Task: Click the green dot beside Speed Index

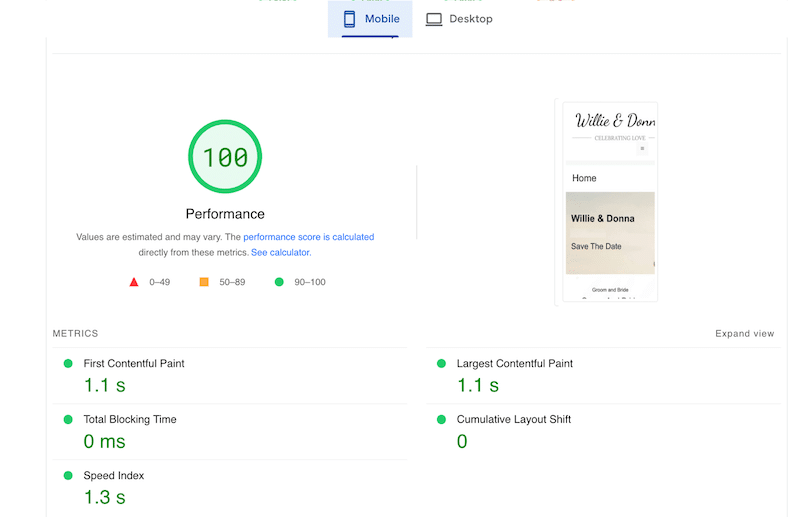Action: [68, 476]
